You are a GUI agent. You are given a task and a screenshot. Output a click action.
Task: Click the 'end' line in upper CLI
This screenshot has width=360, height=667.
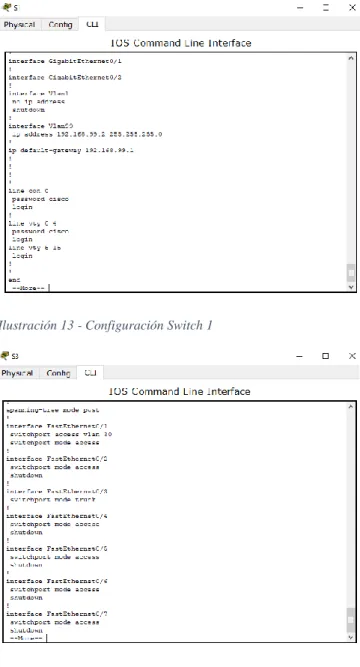pos(14,280)
